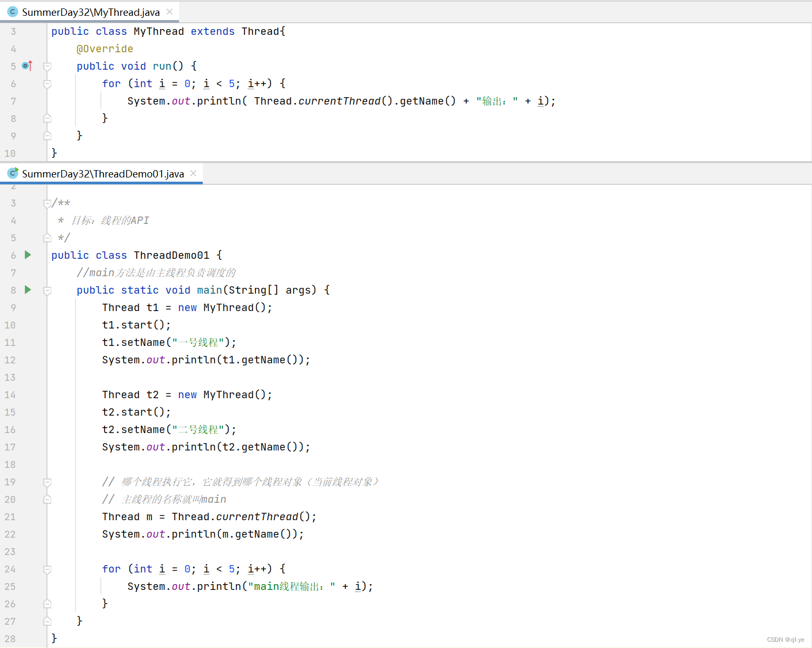
Task: Click fold end marker of the Javadoc comment
Action: 47,238
